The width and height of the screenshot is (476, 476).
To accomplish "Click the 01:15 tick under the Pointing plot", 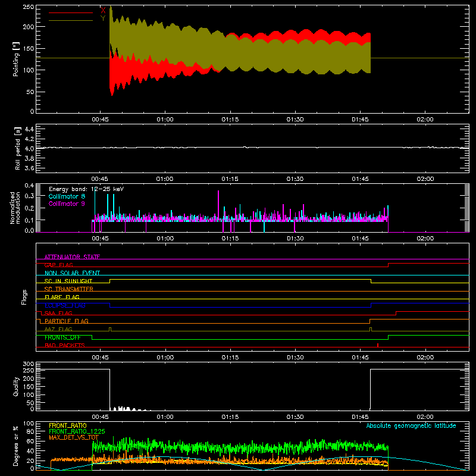I will [230, 120].
